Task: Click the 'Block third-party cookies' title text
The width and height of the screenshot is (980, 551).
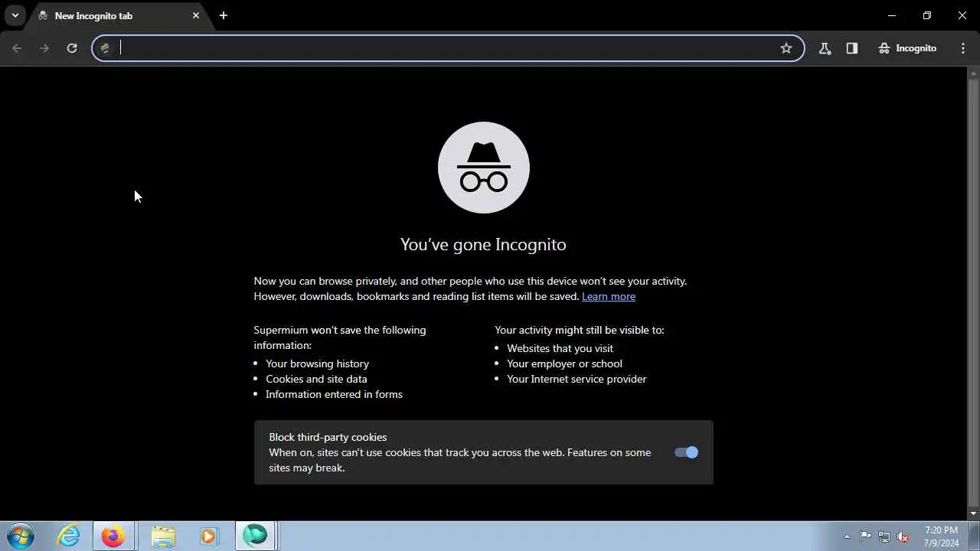Action: tap(328, 437)
